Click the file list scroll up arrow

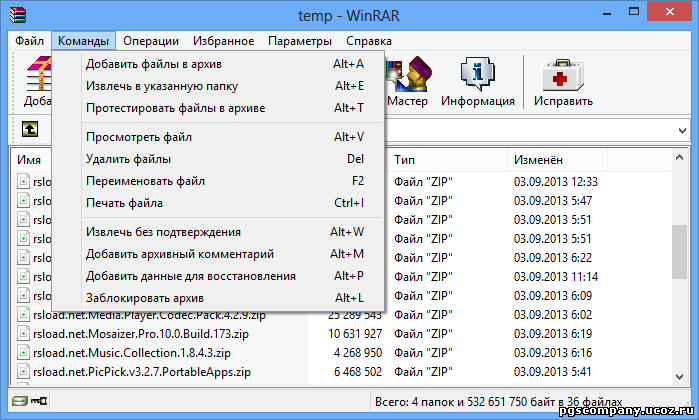[679, 157]
